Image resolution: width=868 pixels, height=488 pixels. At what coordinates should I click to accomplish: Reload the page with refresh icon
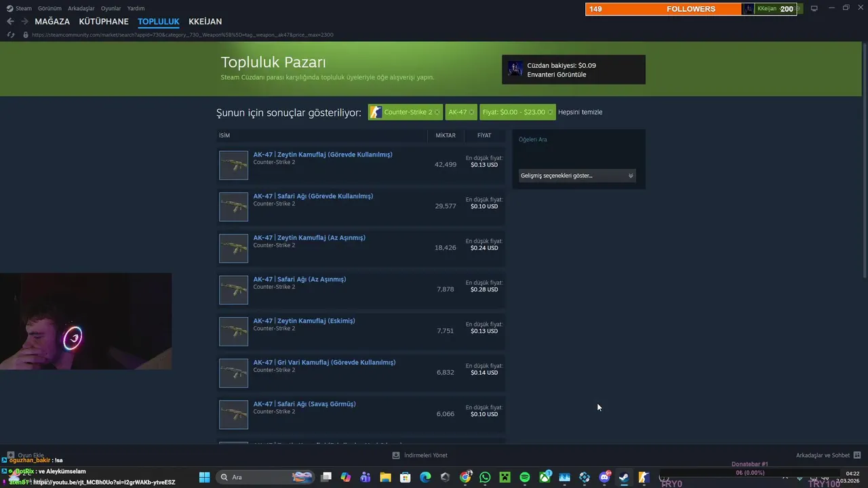tap(10, 35)
